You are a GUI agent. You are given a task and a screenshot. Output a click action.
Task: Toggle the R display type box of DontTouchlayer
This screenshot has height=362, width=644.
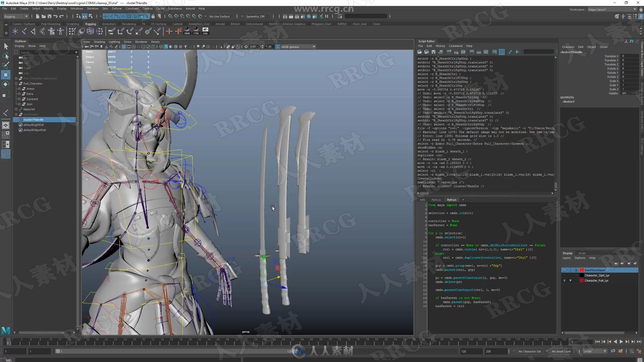click(x=576, y=270)
